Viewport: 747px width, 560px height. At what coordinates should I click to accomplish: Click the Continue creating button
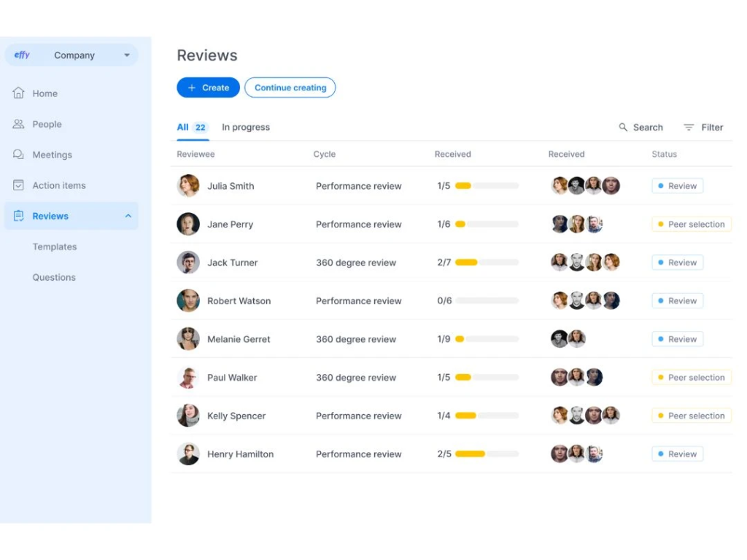[x=290, y=87]
